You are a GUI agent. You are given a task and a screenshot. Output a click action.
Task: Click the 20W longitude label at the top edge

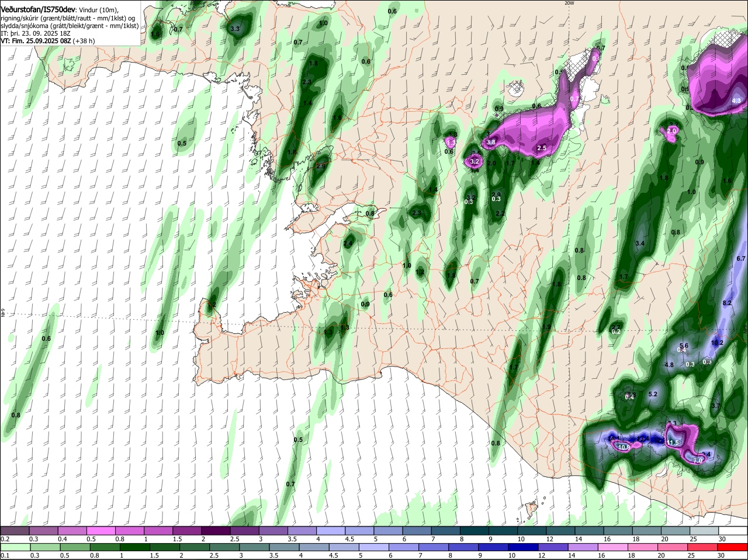pos(569,3)
